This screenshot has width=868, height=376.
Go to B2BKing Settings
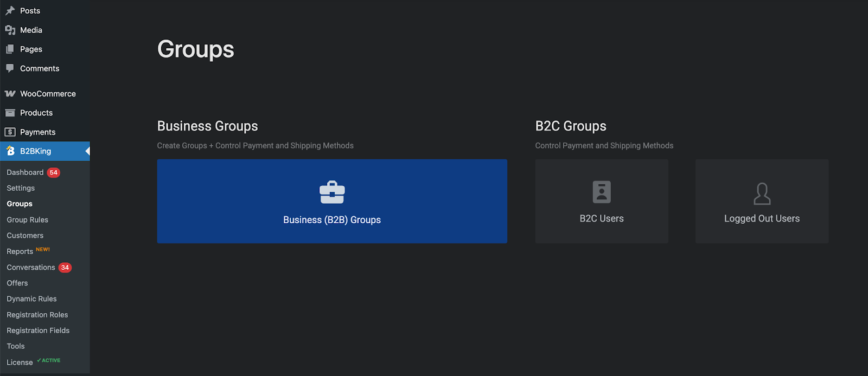21,188
